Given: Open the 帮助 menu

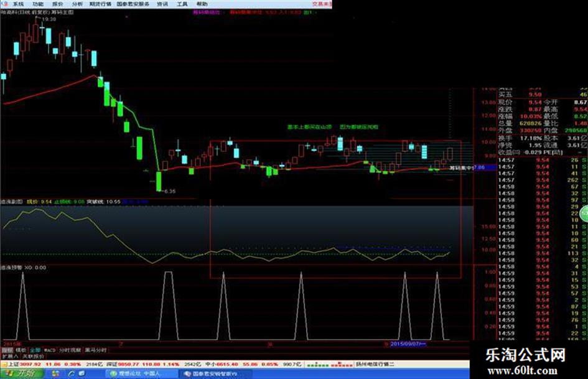Looking at the screenshot, I should point(202,4).
